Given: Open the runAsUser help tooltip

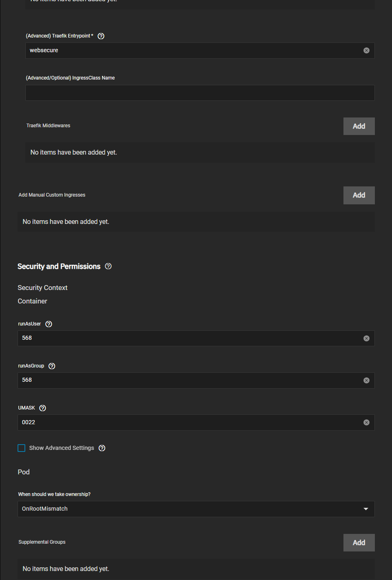Looking at the screenshot, I should [49, 323].
